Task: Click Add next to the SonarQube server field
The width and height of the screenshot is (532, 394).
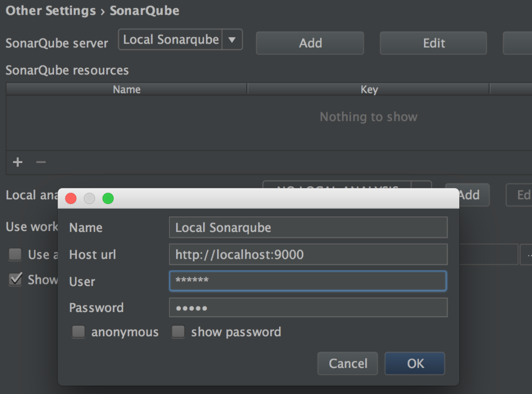Action: pyautogui.click(x=309, y=43)
